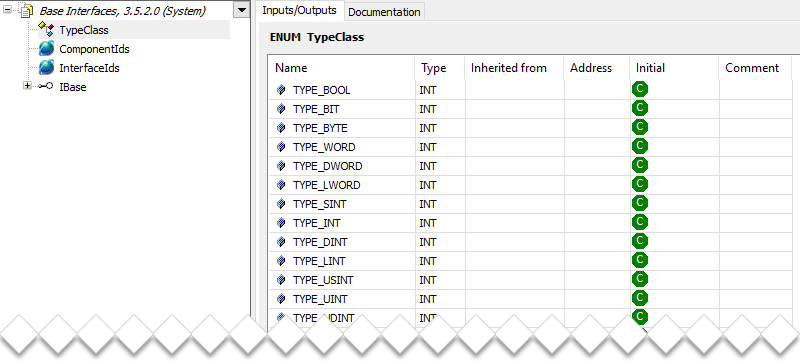Image resolution: width=800 pixels, height=362 pixels.
Task: Click the InterfaceIds globe icon
Action: pyautogui.click(x=46, y=68)
